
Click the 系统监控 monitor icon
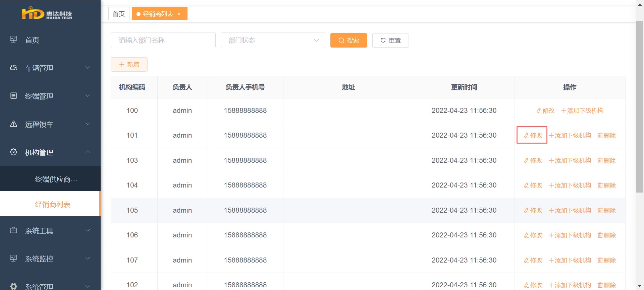click(x=13, y=258)
